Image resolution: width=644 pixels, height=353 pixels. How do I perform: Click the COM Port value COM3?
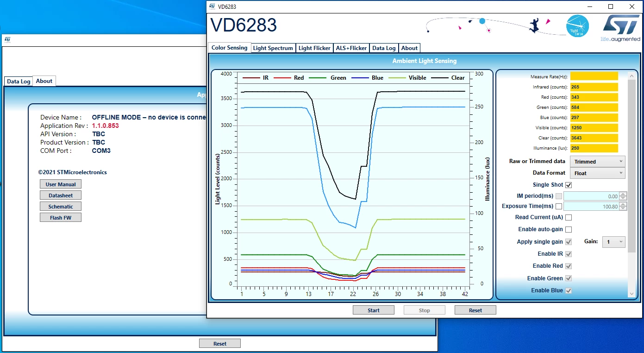[101, 151]
